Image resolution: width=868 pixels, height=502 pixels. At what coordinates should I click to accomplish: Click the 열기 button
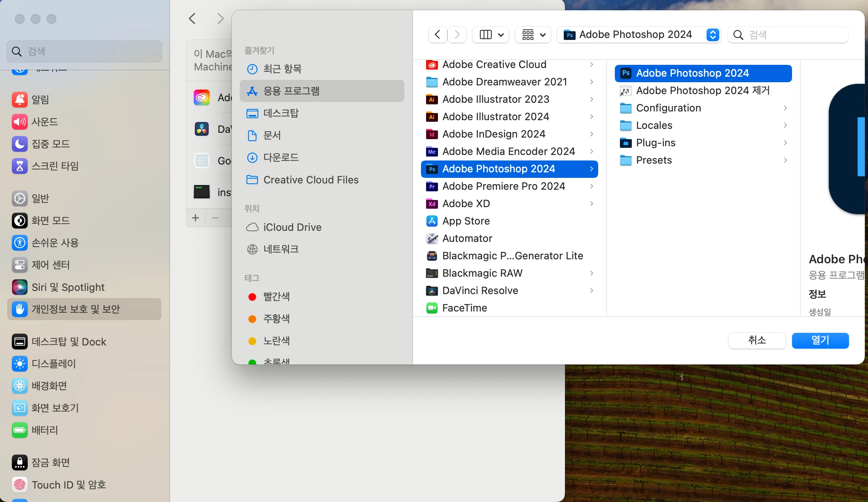point(820,340)
